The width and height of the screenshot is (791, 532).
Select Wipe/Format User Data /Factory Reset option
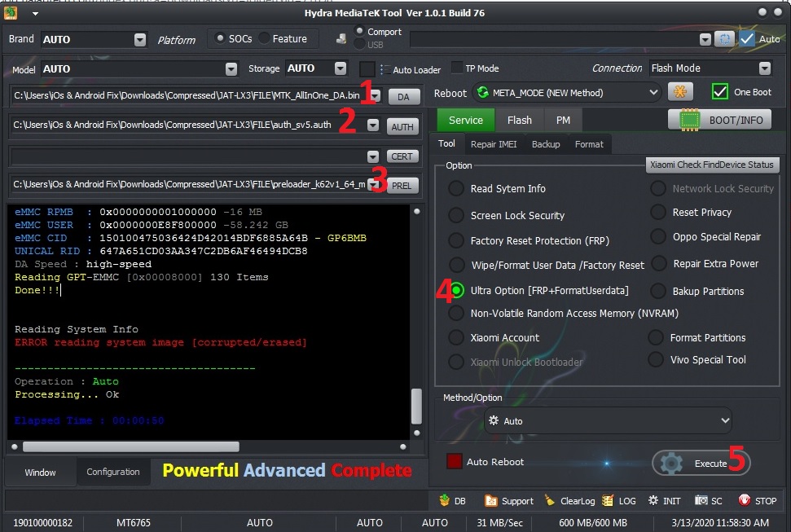[x=456, y=265]
